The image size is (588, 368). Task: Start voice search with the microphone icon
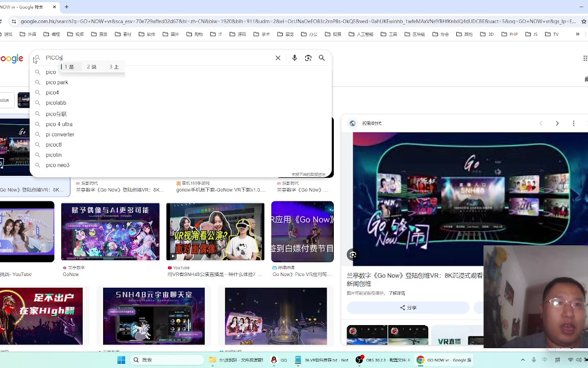tap(295, 58)
